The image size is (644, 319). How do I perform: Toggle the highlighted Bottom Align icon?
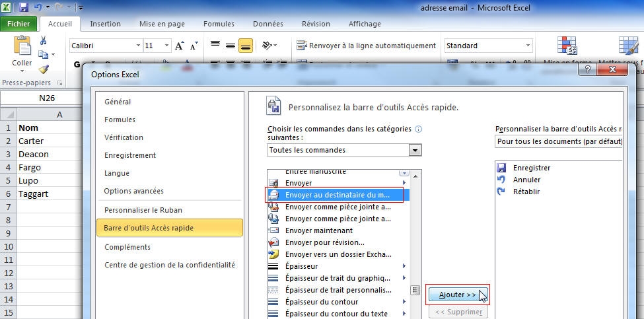pyautogui.click(x=246, y=46)
